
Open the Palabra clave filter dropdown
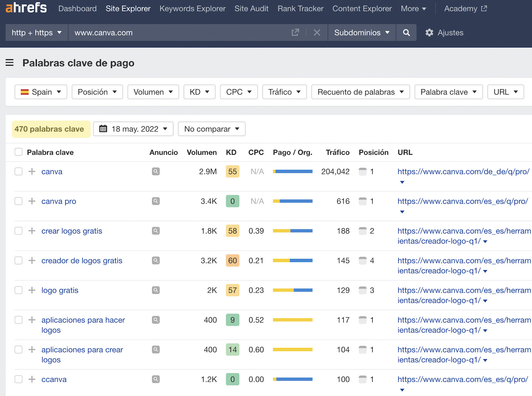coord(449,92)
